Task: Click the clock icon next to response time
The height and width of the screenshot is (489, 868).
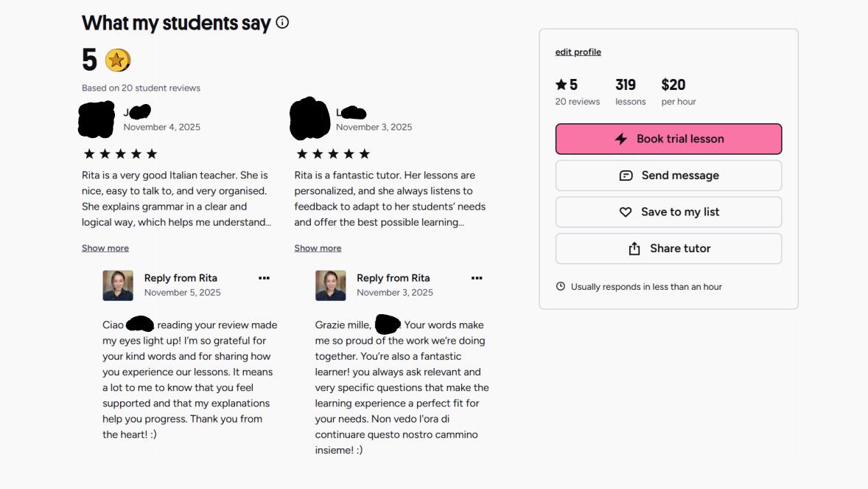Action: 561,286
